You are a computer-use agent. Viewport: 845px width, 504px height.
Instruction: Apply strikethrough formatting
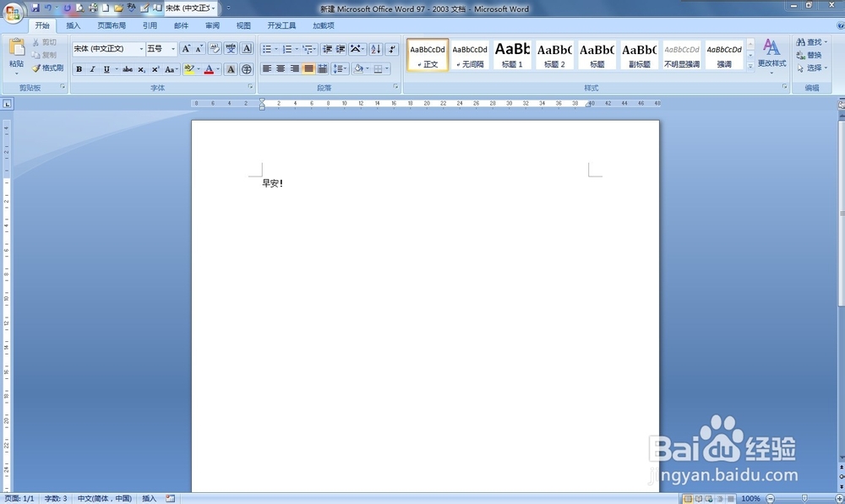tap(128, 69)
